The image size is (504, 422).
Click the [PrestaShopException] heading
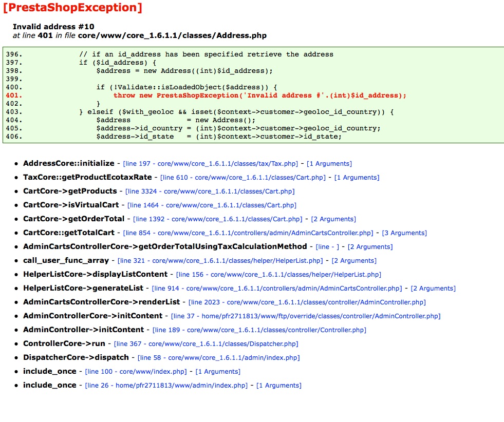tap(72, 7)
